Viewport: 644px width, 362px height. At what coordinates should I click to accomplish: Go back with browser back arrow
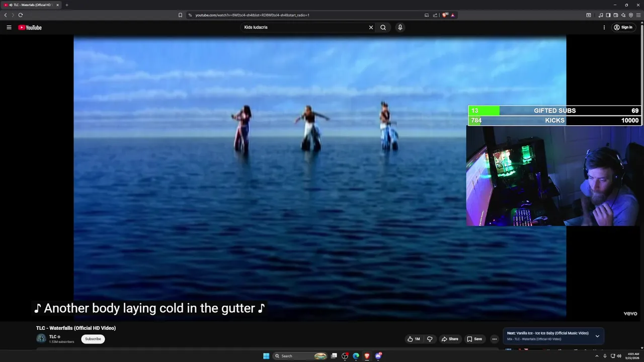click(6, 15)
